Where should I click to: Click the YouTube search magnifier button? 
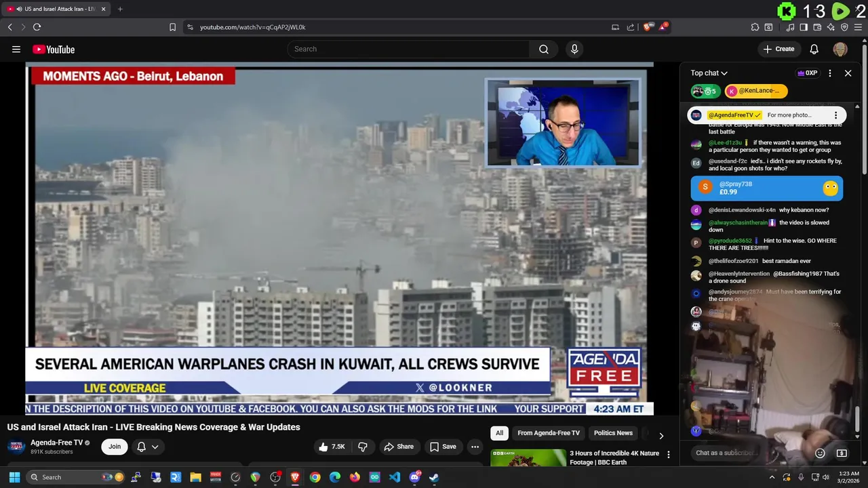[544, 49]
